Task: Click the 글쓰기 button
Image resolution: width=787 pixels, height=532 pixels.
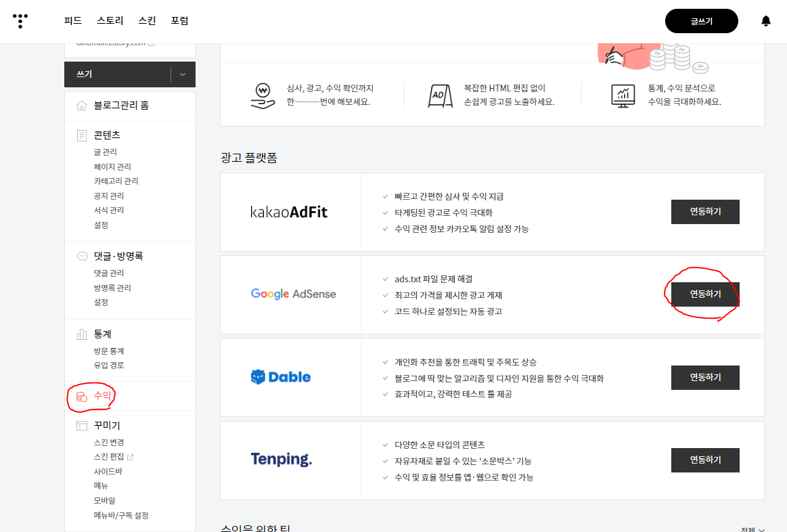Action: (x=701, y=21)
